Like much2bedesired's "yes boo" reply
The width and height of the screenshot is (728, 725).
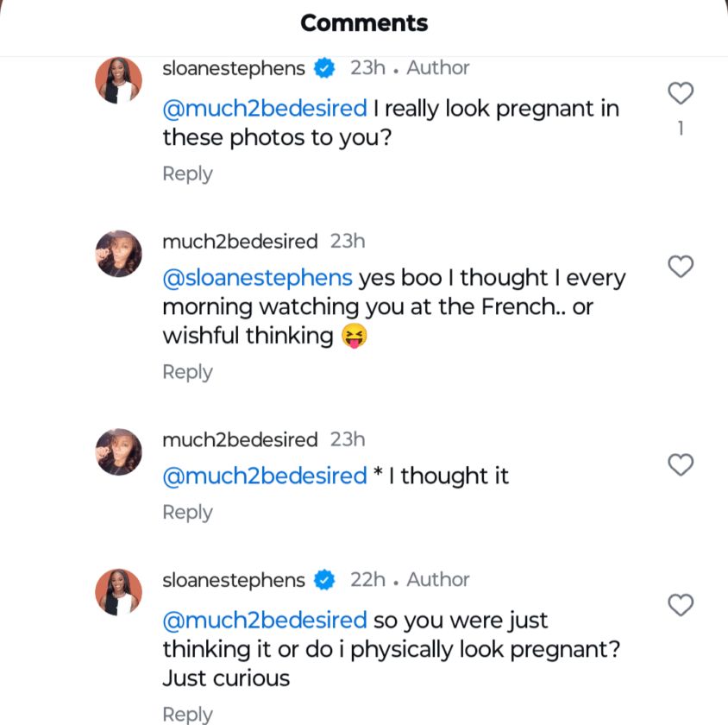point(681,267)
